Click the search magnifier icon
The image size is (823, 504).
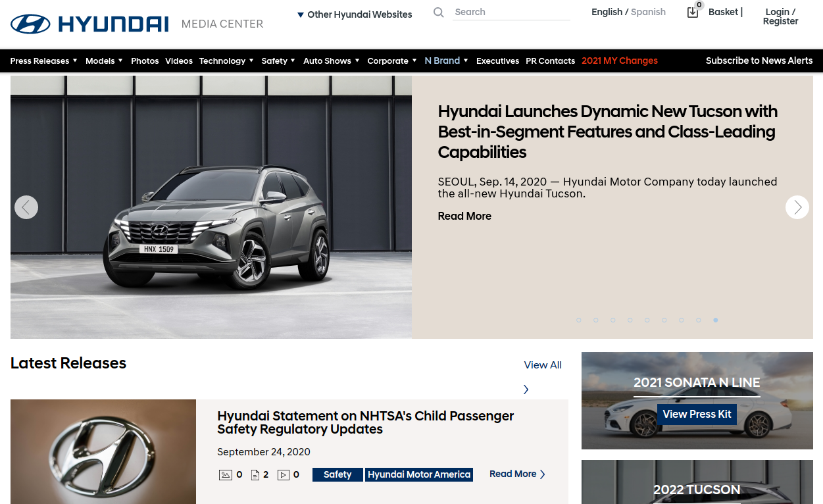tap(439, 13)
